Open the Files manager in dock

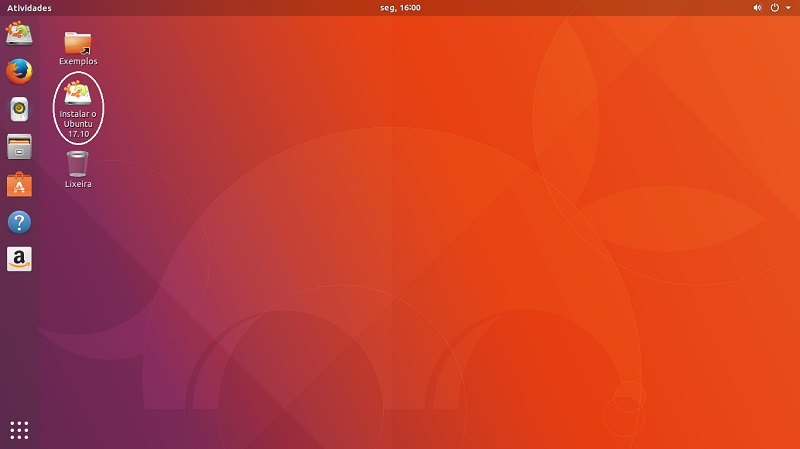click(x=19, y=147)
